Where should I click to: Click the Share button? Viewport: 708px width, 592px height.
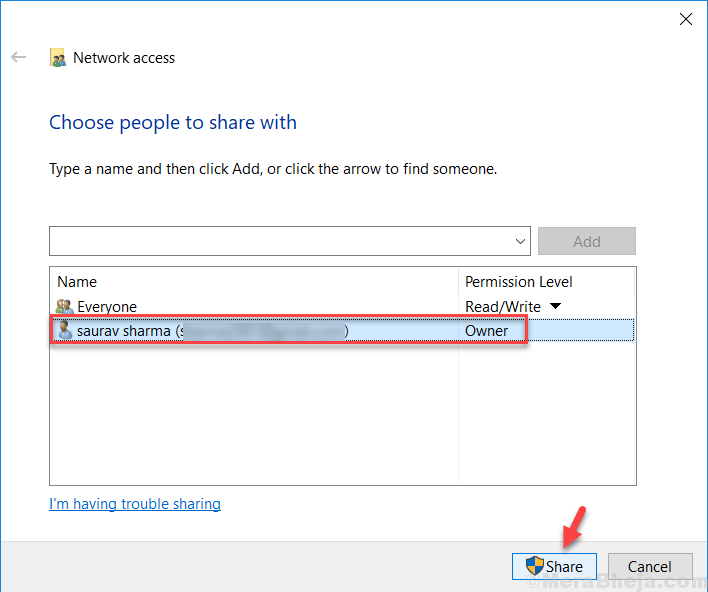tap(554, 566)
